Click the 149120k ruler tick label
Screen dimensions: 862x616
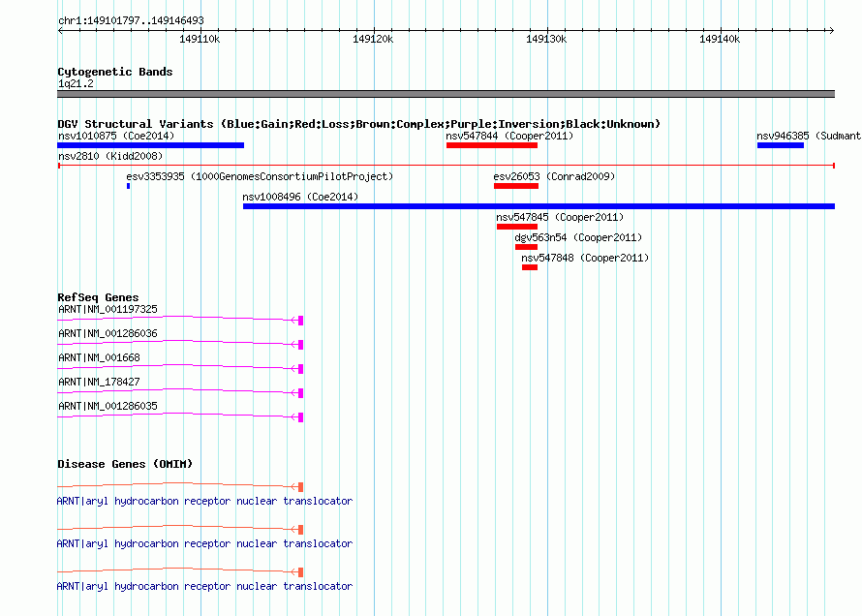pos(373,39)
